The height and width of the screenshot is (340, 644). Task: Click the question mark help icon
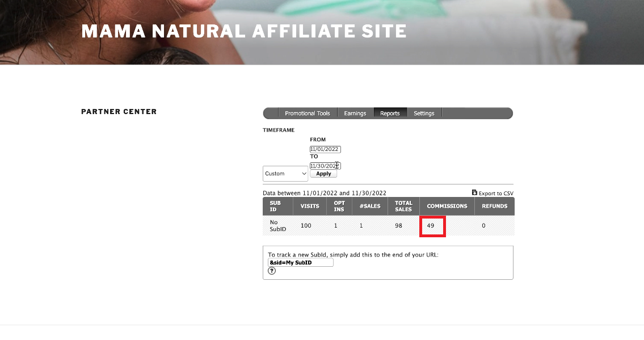[x=272, y=271]
